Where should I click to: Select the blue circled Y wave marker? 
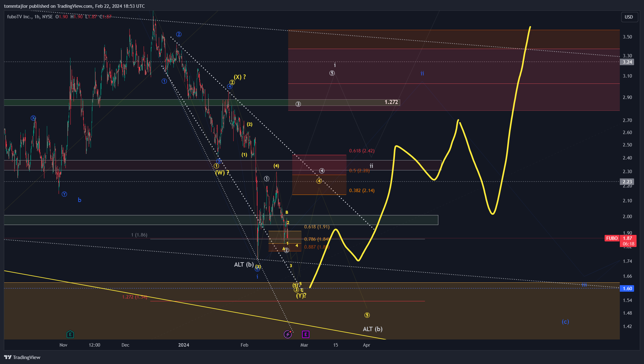(x=64, y=194)
